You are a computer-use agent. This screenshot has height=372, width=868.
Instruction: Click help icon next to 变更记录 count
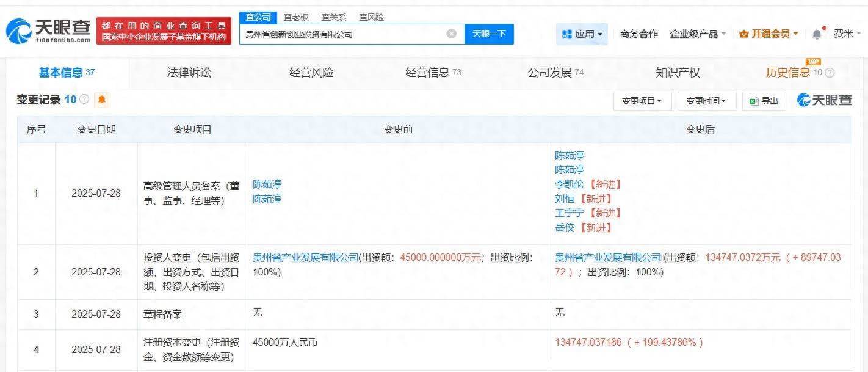pos(84,100)
